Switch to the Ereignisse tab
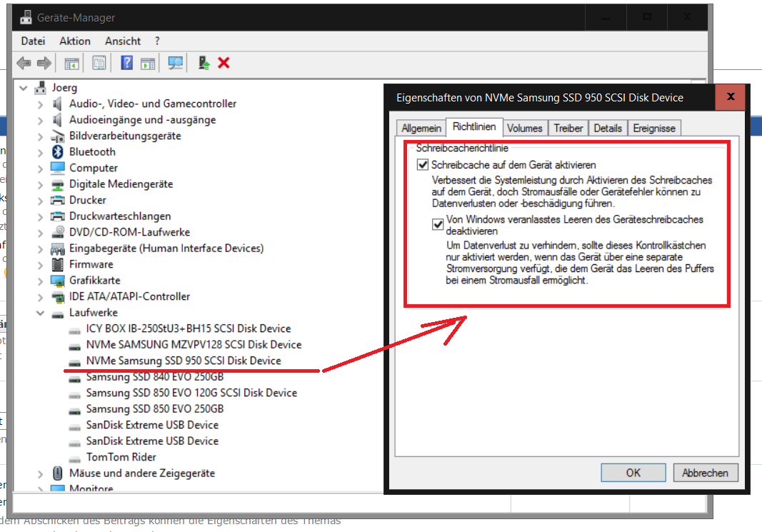 pos(654,129)
